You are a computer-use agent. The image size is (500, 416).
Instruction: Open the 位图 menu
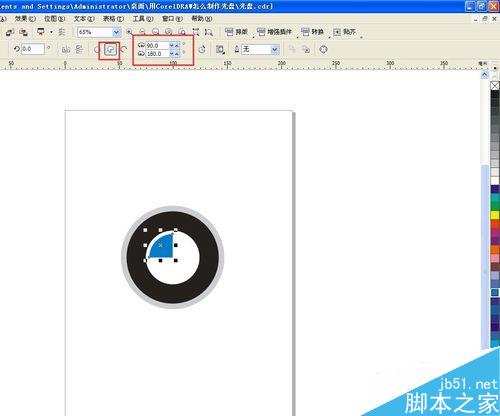pyautogui.click(x=55, y=19)
